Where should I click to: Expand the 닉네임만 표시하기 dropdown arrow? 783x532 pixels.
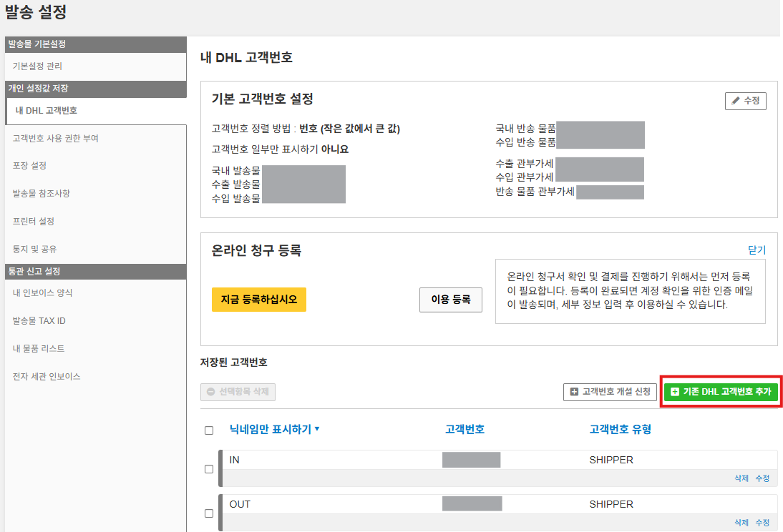pos(317,429)
